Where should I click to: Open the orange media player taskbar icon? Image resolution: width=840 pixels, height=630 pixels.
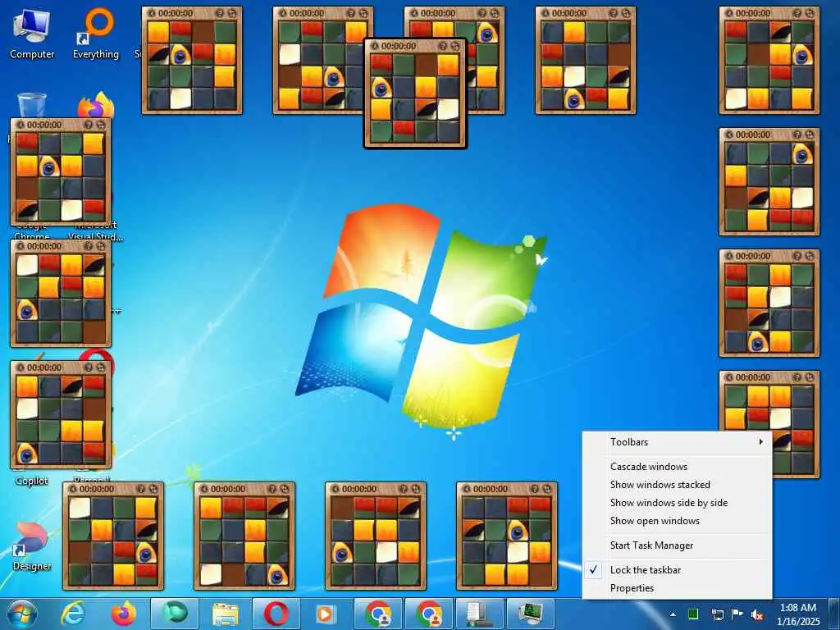(325, 614)
